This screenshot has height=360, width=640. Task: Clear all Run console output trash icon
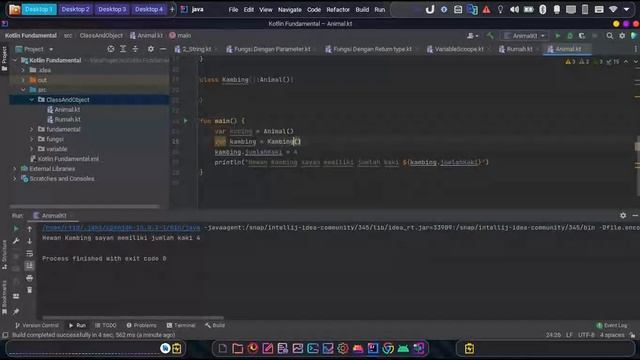29,290
